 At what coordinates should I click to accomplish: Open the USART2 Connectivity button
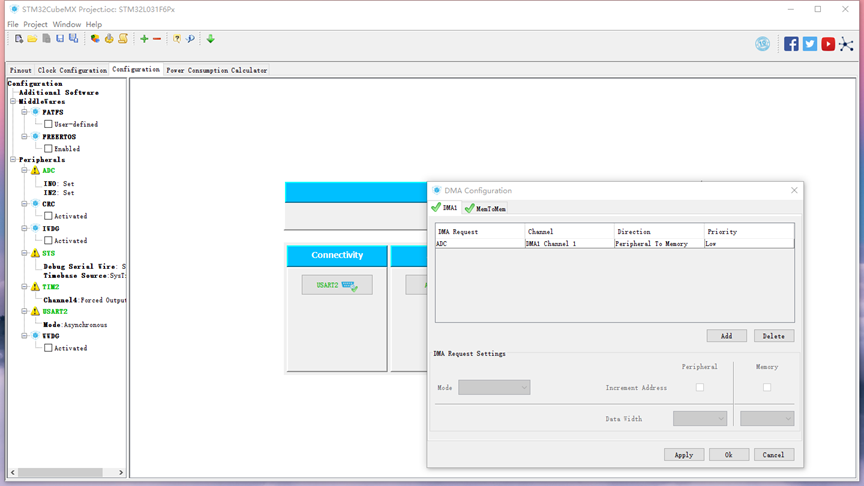pos(337,285)
